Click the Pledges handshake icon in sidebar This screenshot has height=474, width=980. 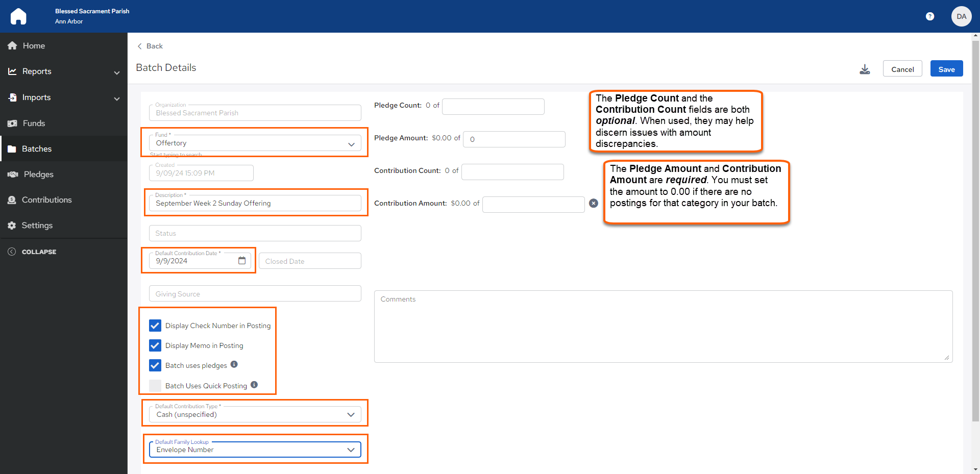tap(13, 174)
